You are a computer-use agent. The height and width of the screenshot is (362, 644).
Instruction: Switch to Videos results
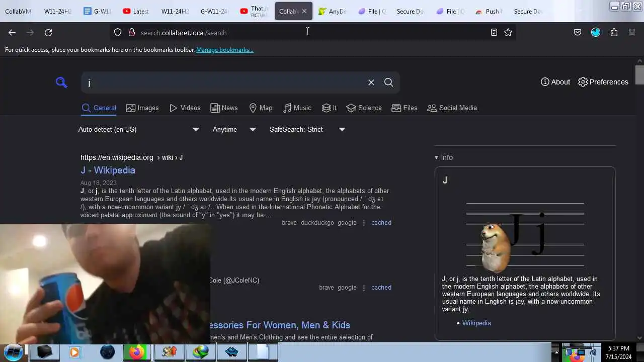pos(185,108)
